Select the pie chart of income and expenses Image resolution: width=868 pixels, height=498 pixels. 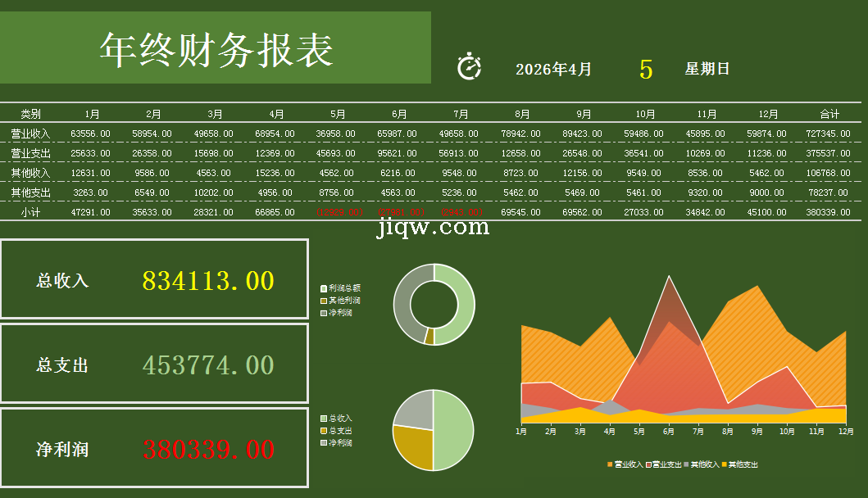coord(433,430)
